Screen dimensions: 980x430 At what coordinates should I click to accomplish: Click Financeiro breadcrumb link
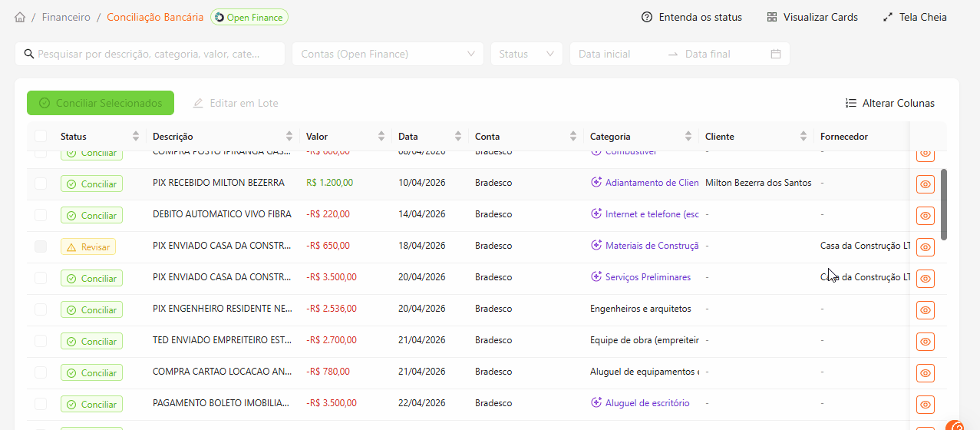(66, 17)
